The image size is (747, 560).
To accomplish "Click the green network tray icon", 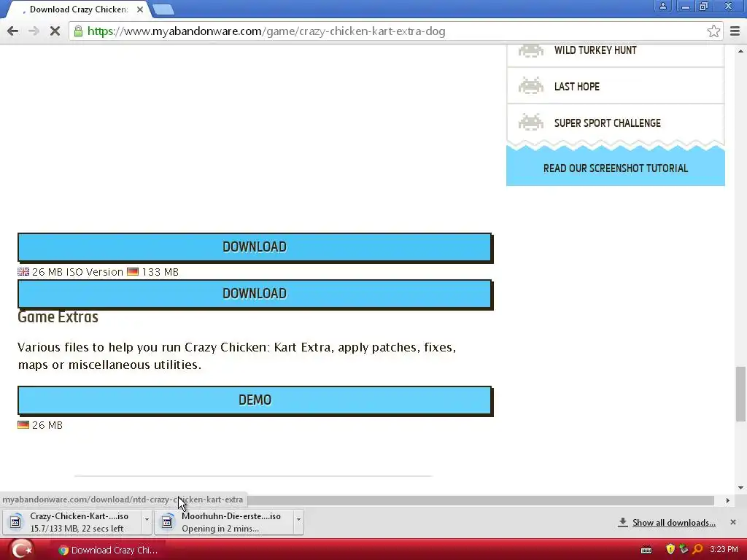I will tap(684, 550).
